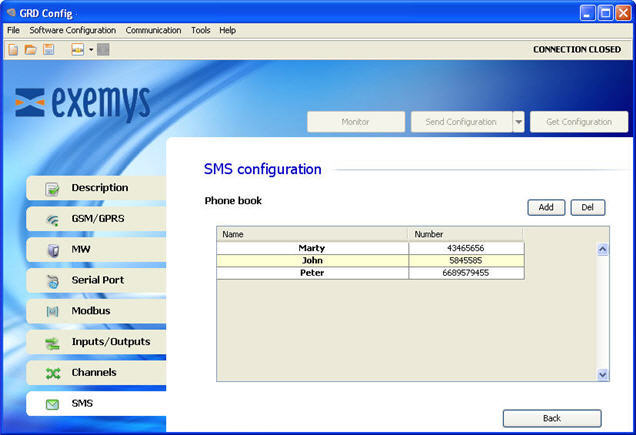Click the phone book scroll down arrow

(x=603, y=375)
